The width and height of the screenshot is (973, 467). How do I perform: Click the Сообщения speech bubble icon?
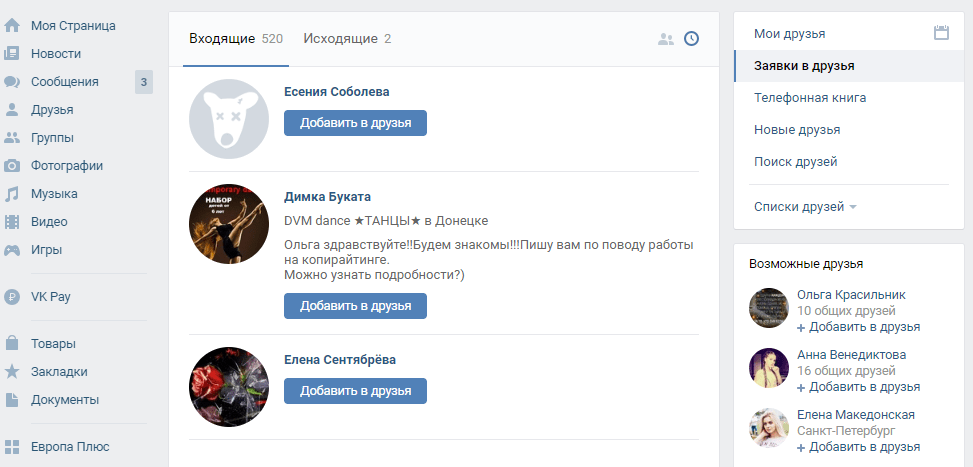[12, 82]
